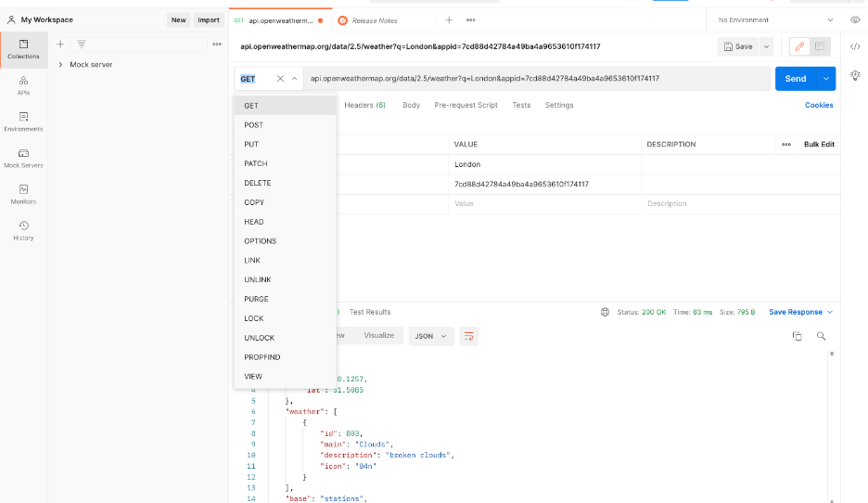
Task: Open the Send button dropdown arrow
Action: pyautogui.click(x=826, y=79)
